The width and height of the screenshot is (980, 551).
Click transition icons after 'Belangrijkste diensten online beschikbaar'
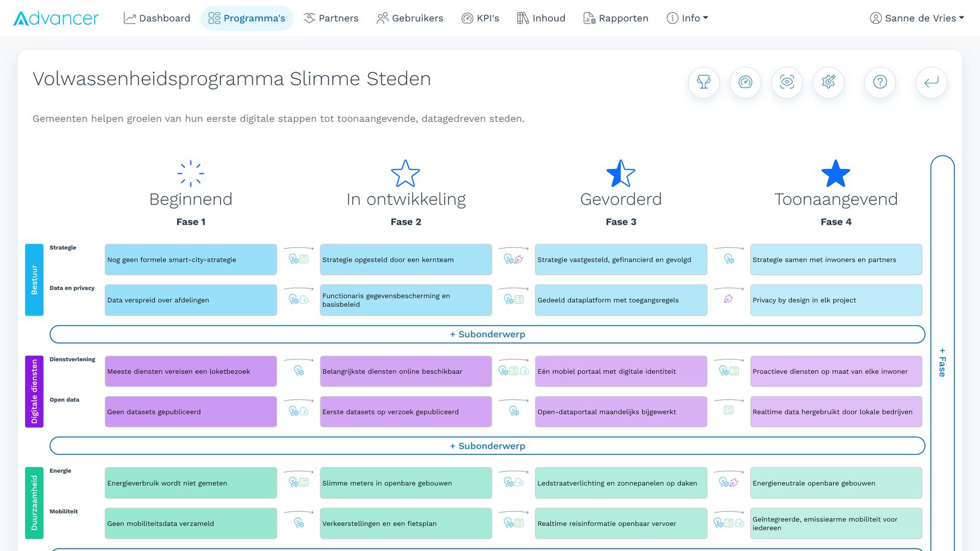514,371
